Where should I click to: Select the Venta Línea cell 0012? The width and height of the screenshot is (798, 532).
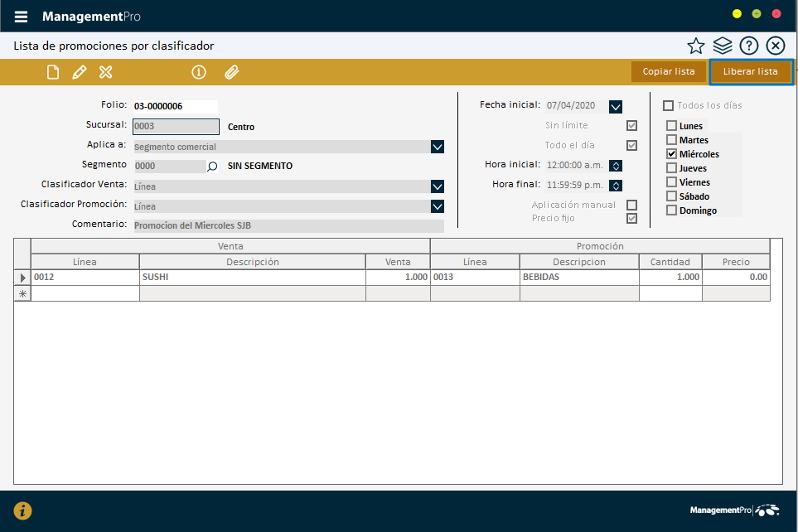pos(85,278)
